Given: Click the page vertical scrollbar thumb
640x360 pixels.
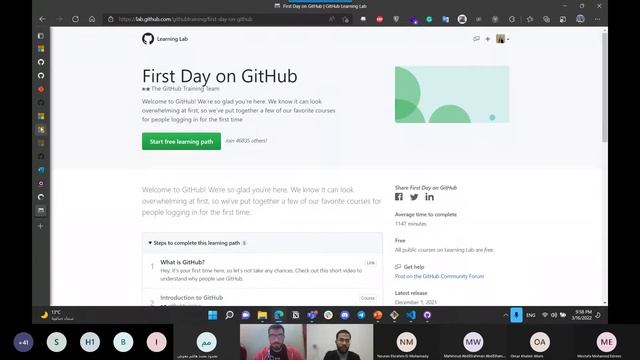Looking at the screenshot, I should tap(604, 87).
